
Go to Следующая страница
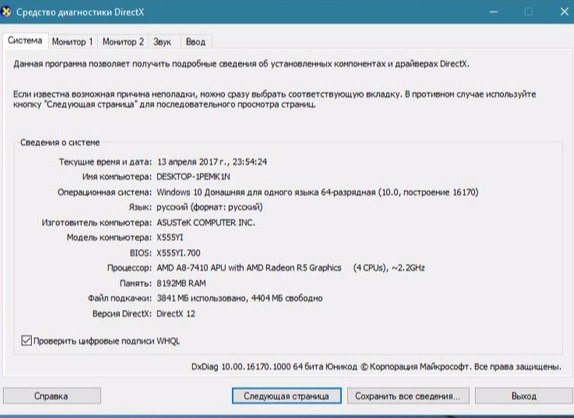click(x=286, y=396)
